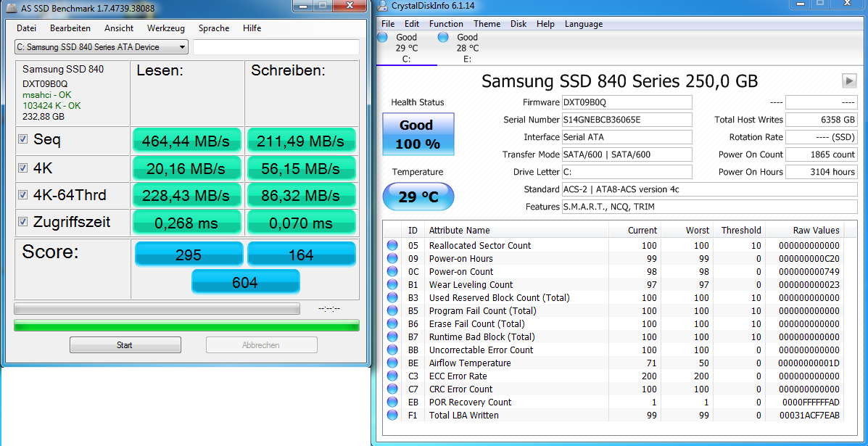868x446 pixels.
Task: Toggle the 4K test checkbox
Action: pyautogui.click(x=22, y=167)
